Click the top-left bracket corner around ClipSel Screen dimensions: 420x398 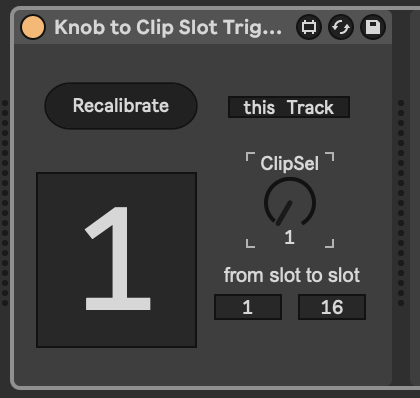tap(250, 157)
